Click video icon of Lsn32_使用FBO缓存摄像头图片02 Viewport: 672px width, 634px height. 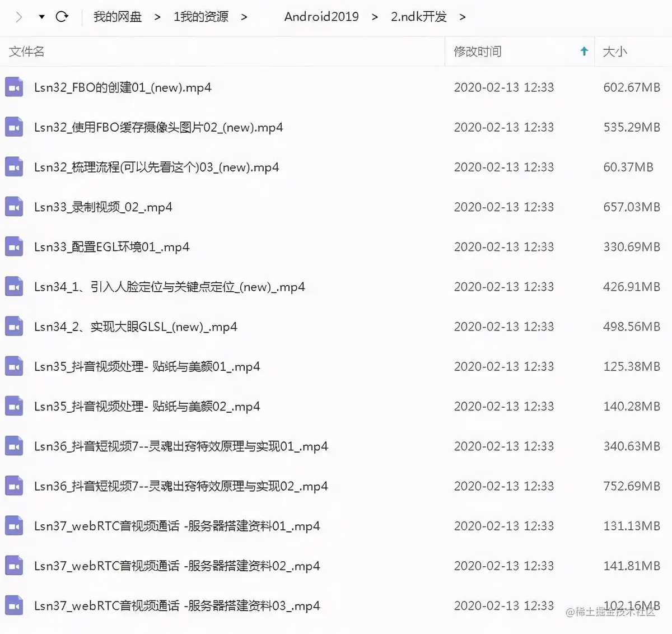[x=14, y=127]
